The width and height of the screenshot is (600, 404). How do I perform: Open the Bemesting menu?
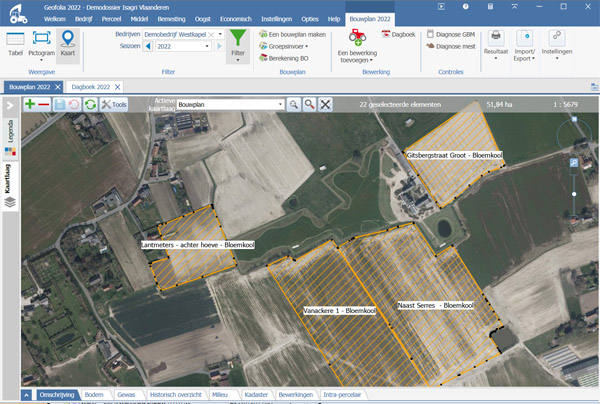171,19
